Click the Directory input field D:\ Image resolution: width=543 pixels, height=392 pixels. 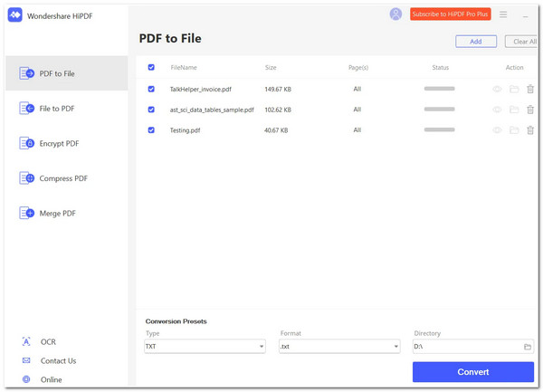pyautogui.click(x=473, y=347)
